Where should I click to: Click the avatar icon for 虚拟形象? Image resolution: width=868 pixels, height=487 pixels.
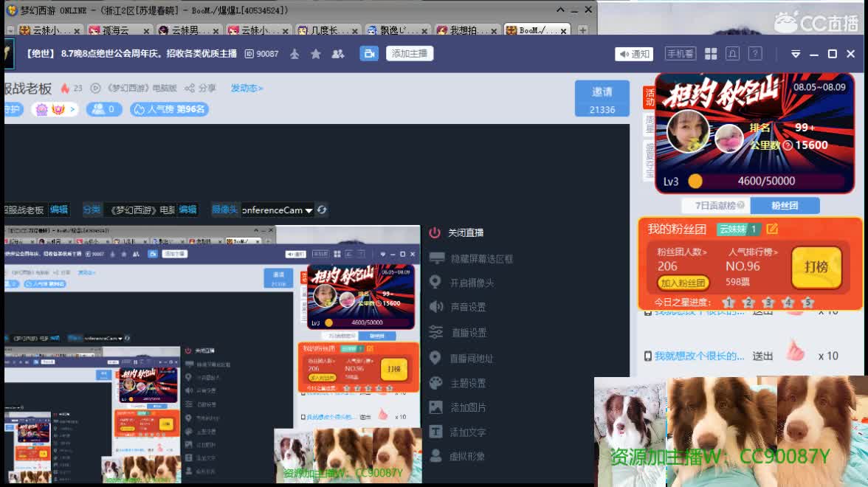coord(436,456)
